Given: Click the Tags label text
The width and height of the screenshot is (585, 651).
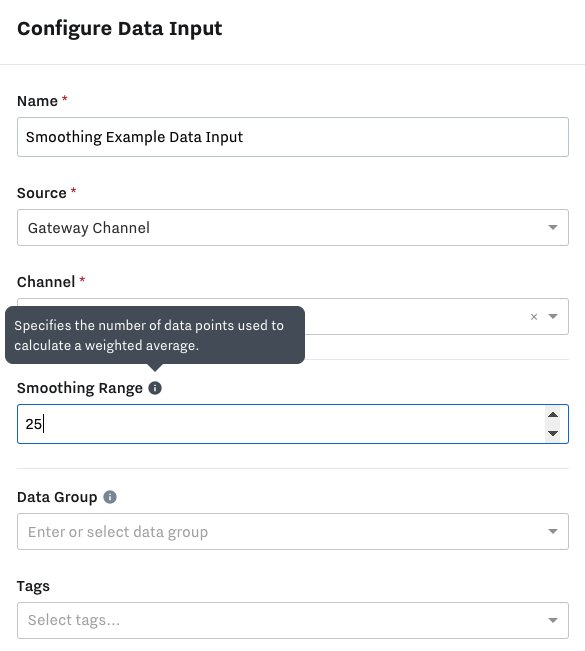Looking at the screenshot, I should 33,586.
